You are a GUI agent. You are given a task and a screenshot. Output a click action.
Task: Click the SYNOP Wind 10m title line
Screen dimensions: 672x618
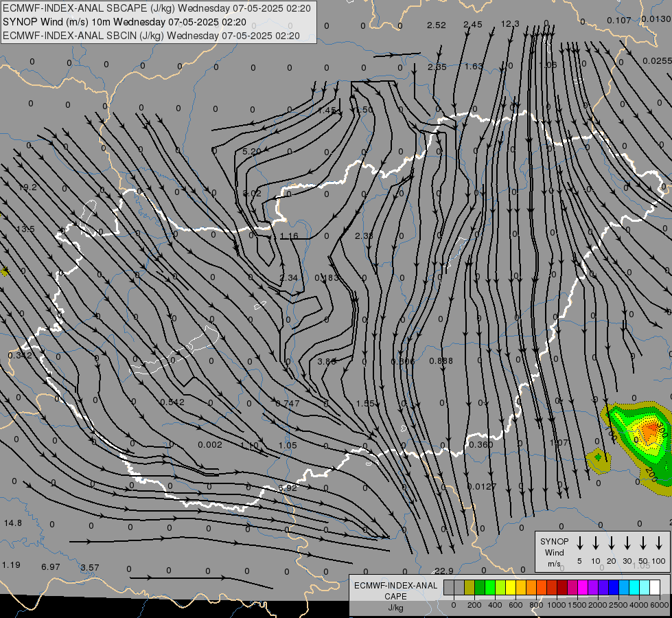[124, 22]
